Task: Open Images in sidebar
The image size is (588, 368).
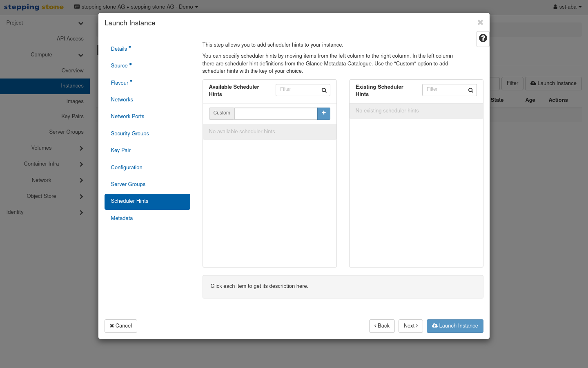Action: (75, 101)
